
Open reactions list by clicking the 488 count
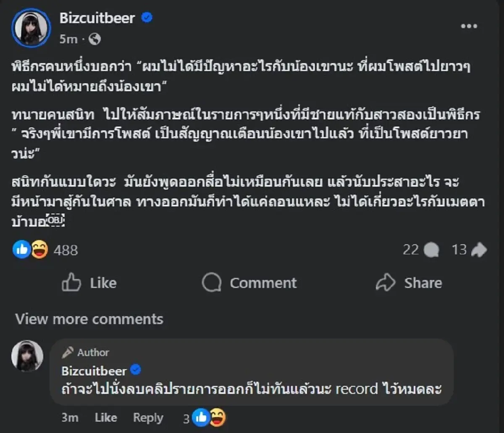(x=65, y=250)
